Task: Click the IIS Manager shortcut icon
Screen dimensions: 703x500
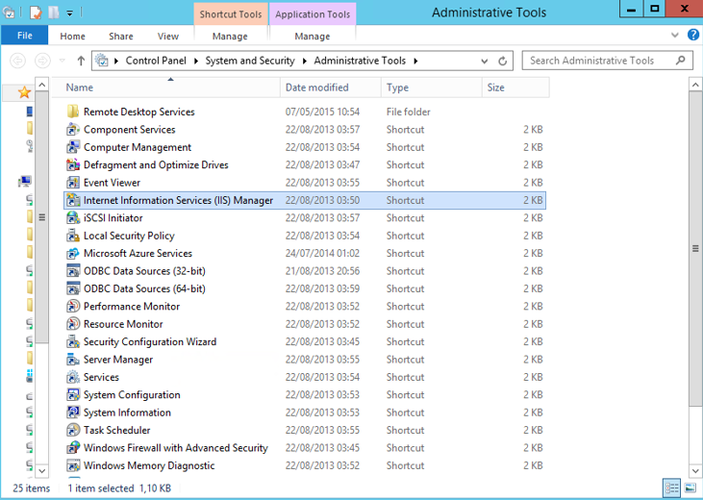Action: [x=73, y=200]
